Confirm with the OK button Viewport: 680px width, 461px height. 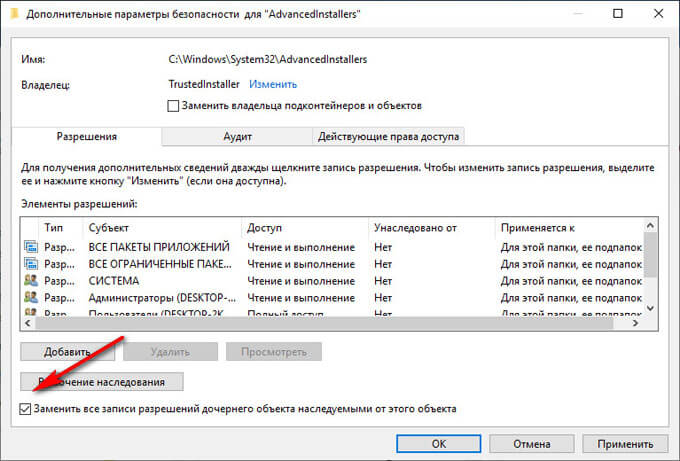[x=438, y=444]
